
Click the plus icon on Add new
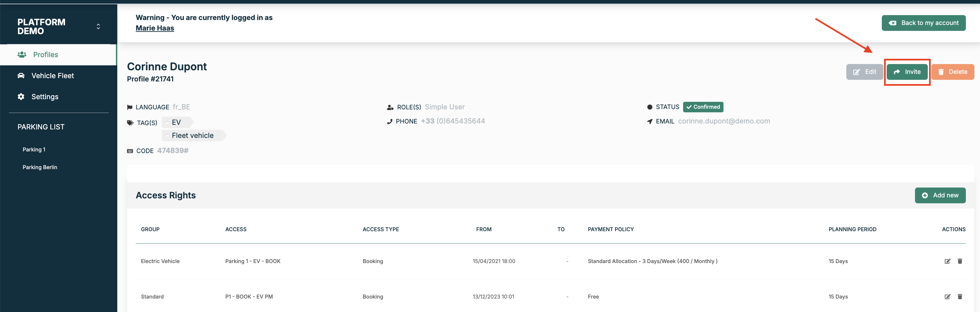coord(925,195)
